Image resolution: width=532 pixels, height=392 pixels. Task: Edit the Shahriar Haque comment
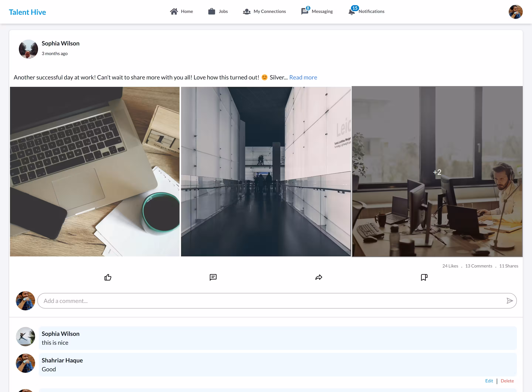pos(489,381)
